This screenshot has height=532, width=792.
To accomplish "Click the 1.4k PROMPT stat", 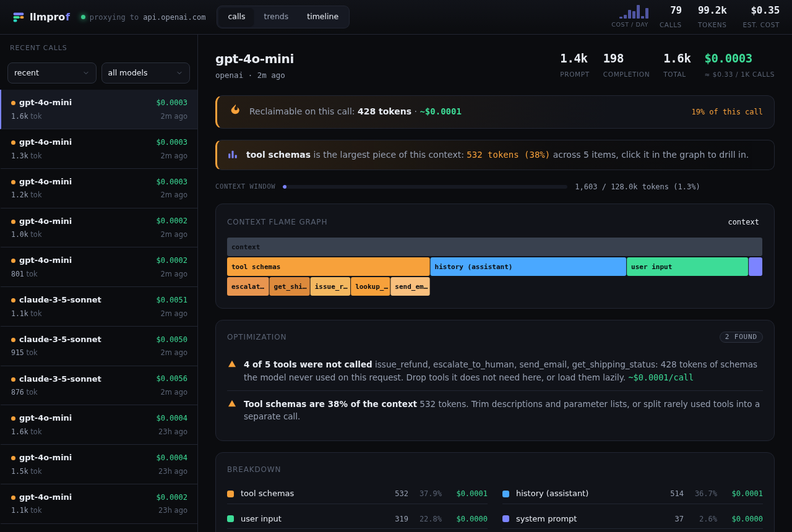I will click(x=574, y=65).
